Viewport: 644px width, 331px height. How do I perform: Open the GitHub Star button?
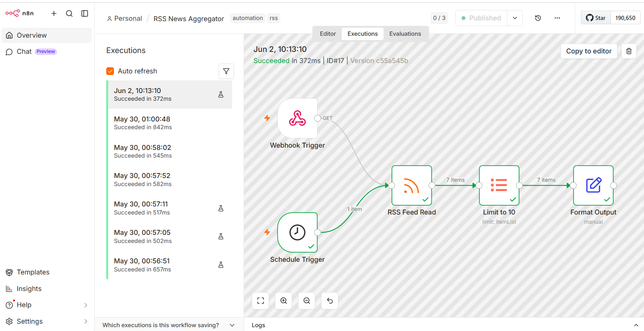596,18
